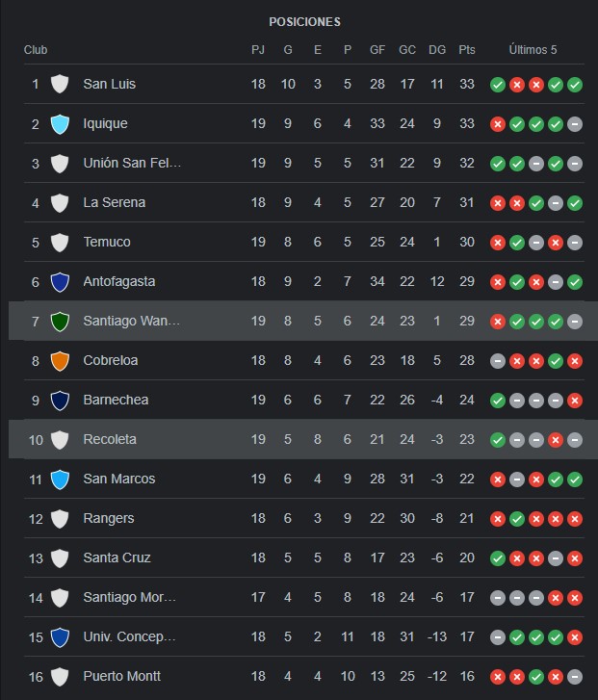Click the DG column header
Viewport: 598px width, 700px height.
[x=437, y=49]
